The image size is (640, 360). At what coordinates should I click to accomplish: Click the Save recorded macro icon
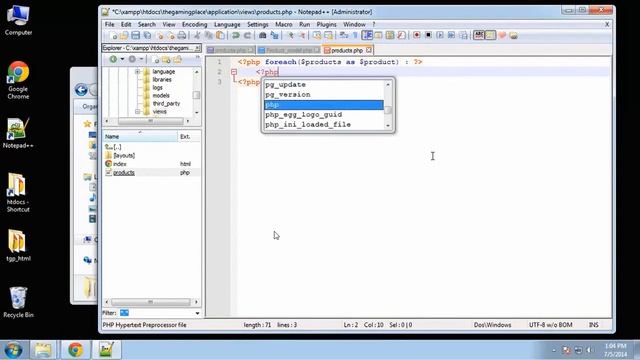(x=463, y=36)
